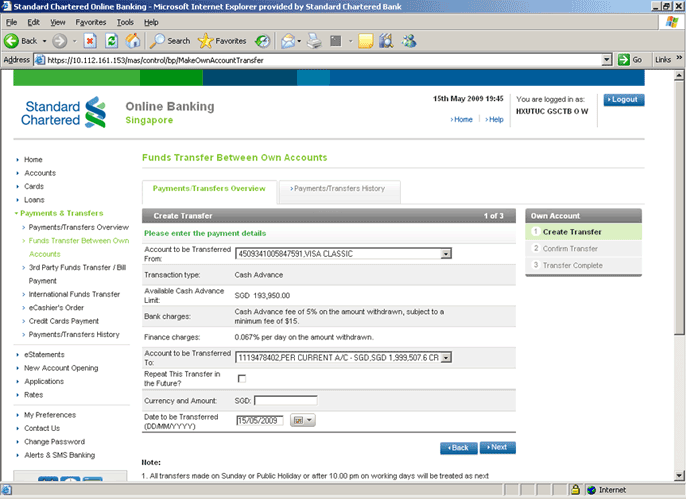686x499 pixels.
Task: Open the Mail envelope icon
Action: tap(288, 41)
